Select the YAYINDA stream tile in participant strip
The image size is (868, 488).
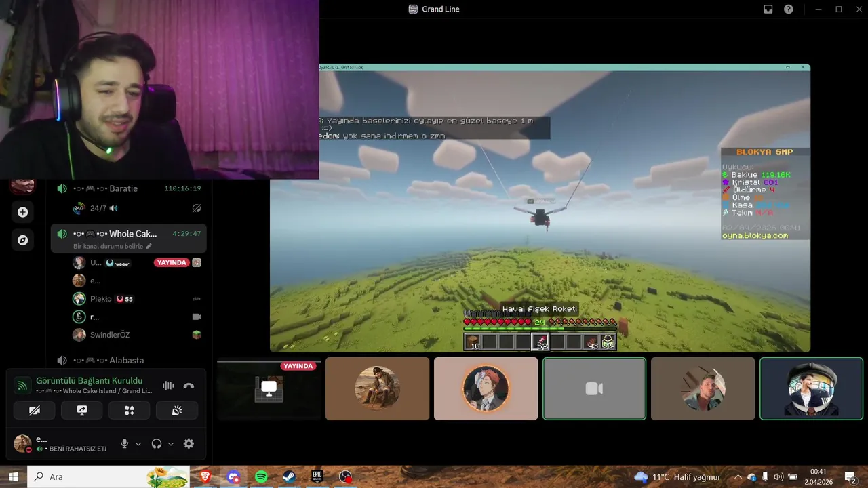click(x=269, y=389)
